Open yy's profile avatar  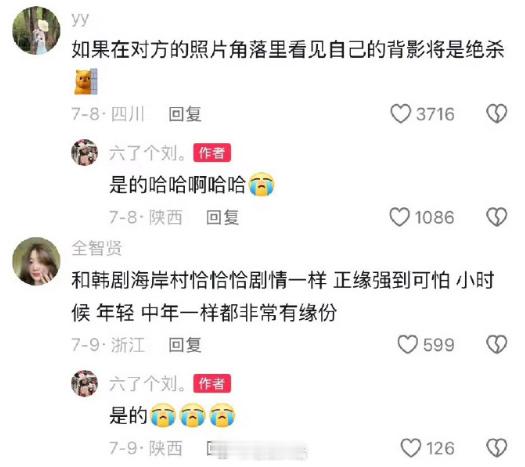tap(36, 30)
